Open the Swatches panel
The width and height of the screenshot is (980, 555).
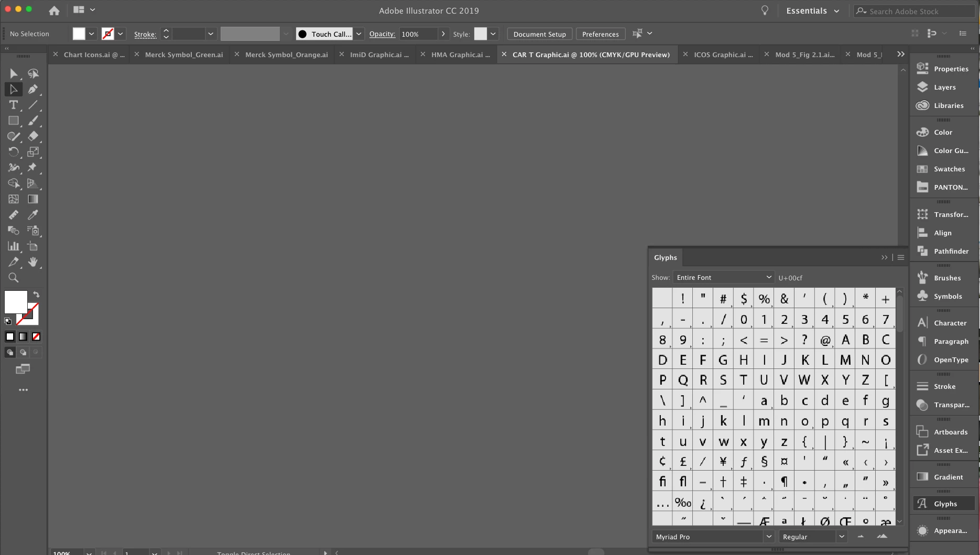point(944,169)
